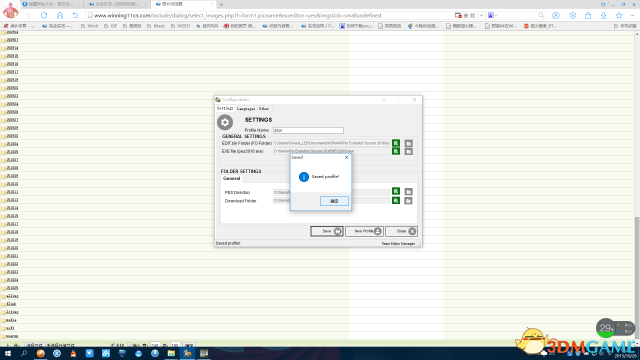Confirm the Saved profile message box

(334, 201)
